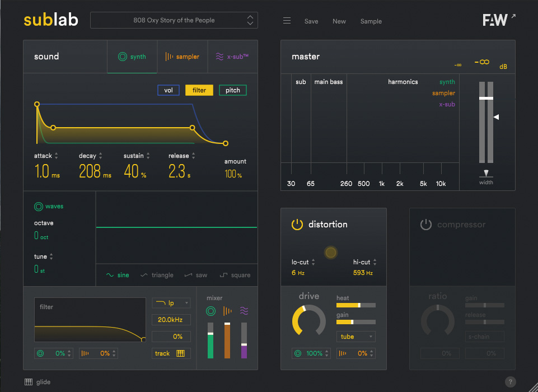This screenshot has height=392, width=538.
Task: Click the filter track keyboard icon
Action: [180, 353]
